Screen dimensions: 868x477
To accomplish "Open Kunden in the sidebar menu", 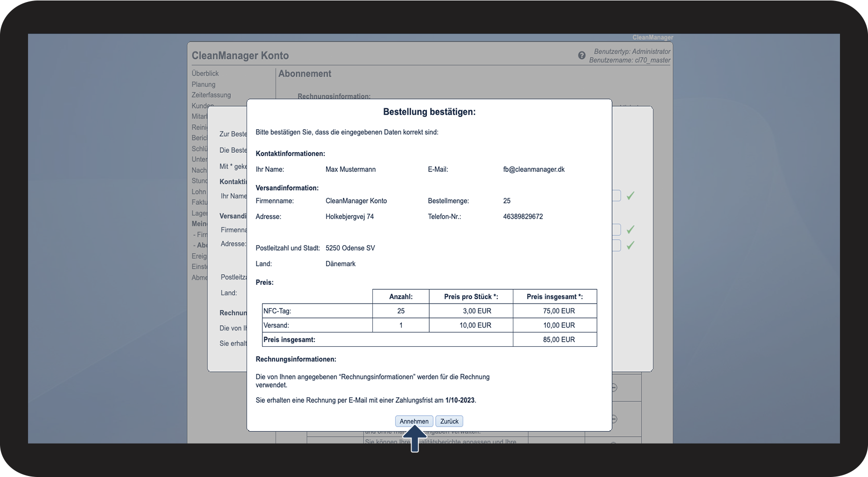I will [x=202, y=106].
